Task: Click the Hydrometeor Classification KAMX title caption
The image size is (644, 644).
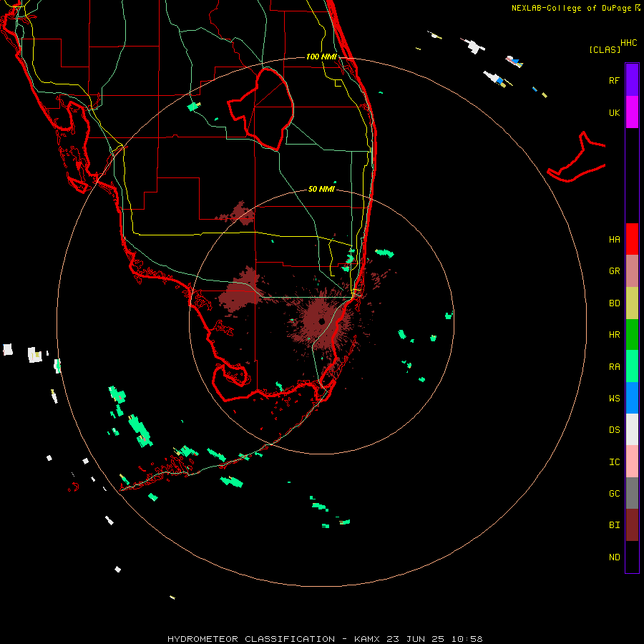Action: click(x=325, y=639)
